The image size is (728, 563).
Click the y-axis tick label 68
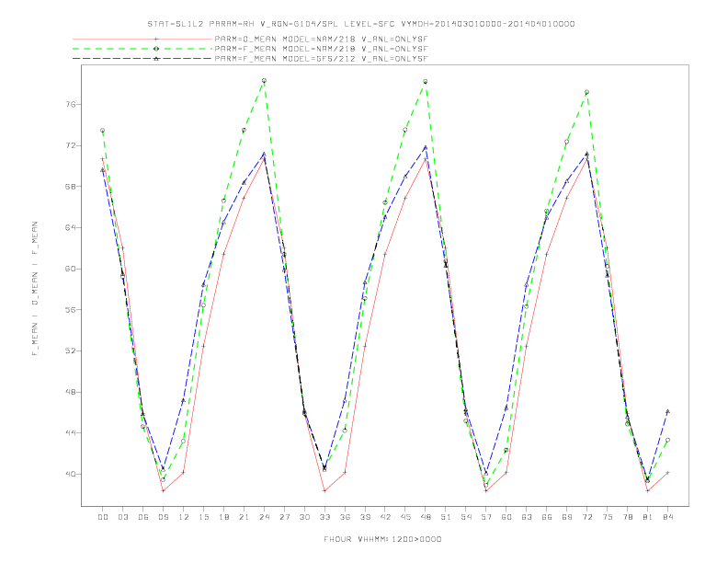pos(70,186)
